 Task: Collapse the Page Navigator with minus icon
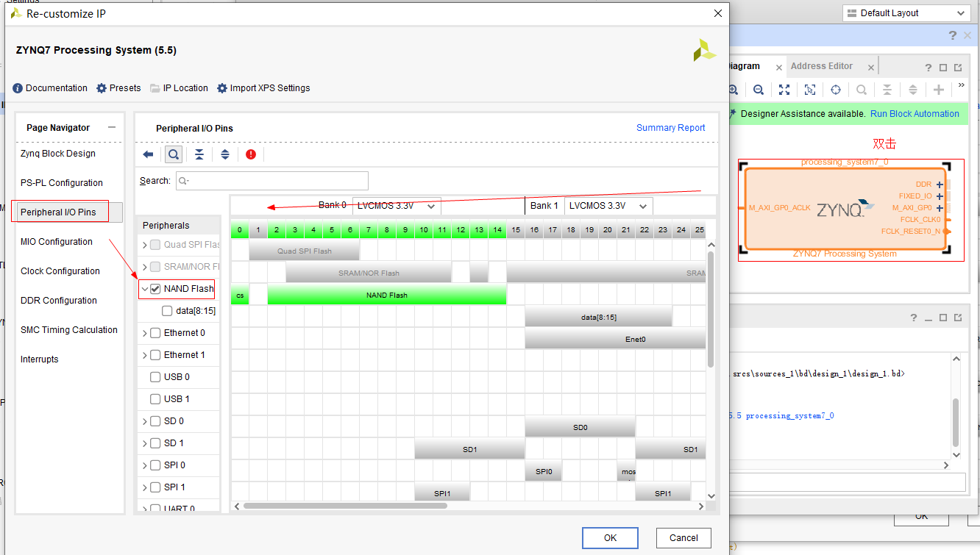coord(112,127)
